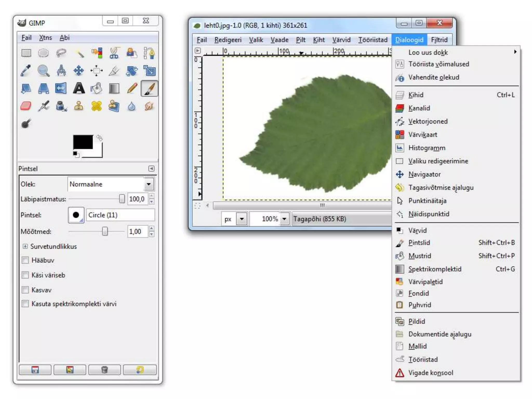Toggle the Käsi väriseb checkbox
The image size is (532, 399).
tap(25, 275)
